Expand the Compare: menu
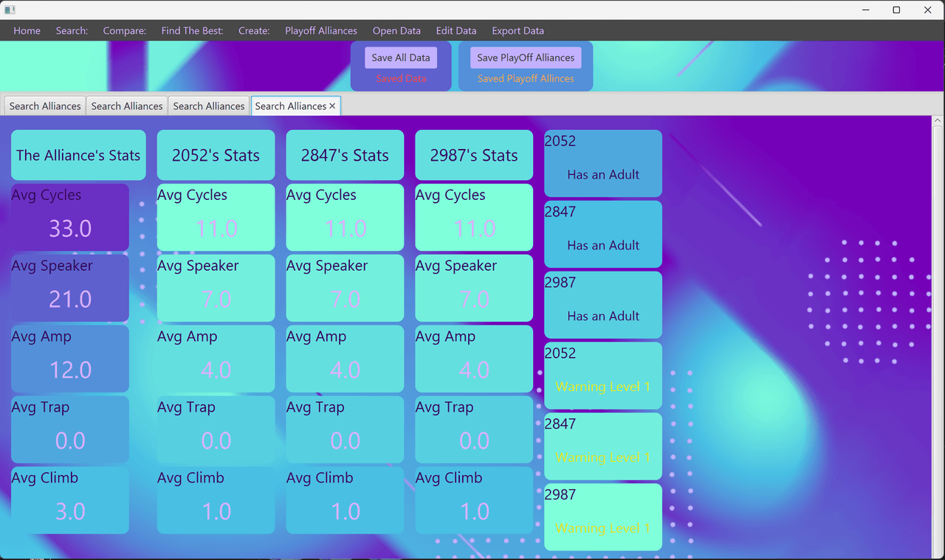The image size is (945, 560). [x=124, y=31]
